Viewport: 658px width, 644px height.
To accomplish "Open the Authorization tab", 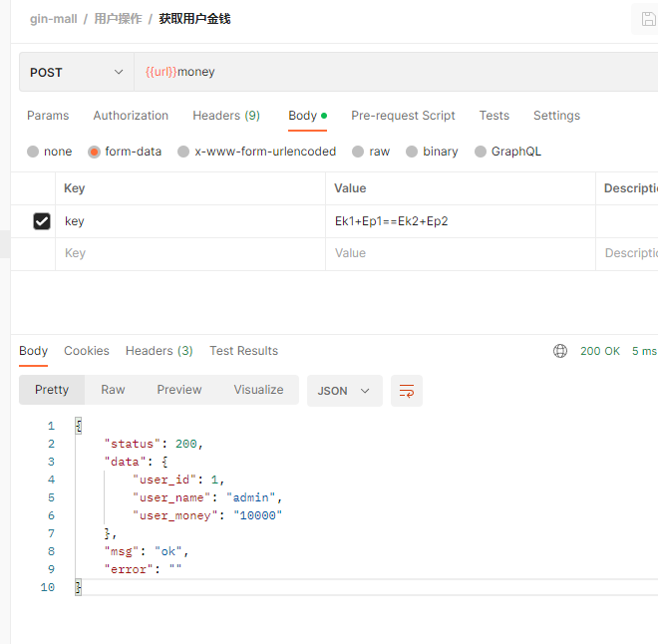I will pyautogui.click(x=131, y=116).
